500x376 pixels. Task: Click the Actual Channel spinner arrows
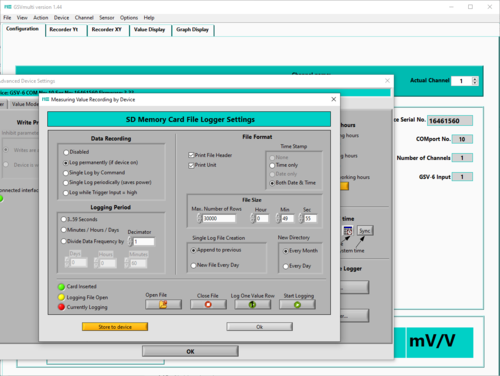click(x=475, y=81)
